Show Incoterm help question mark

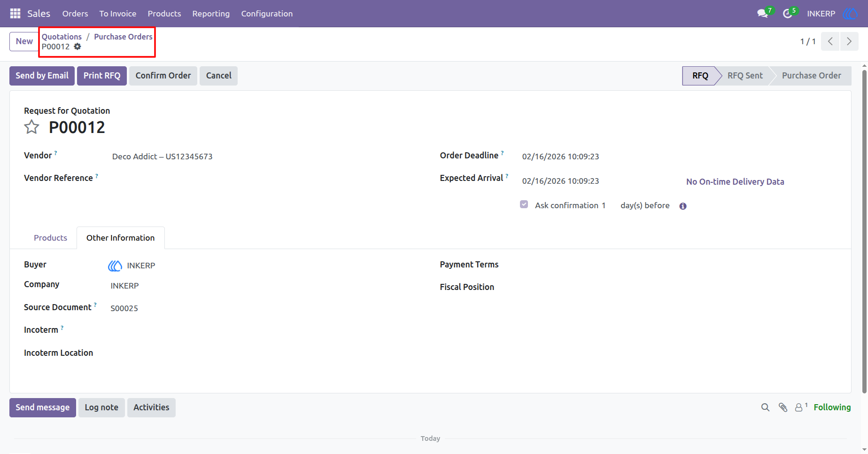click(x=62, y=328)
